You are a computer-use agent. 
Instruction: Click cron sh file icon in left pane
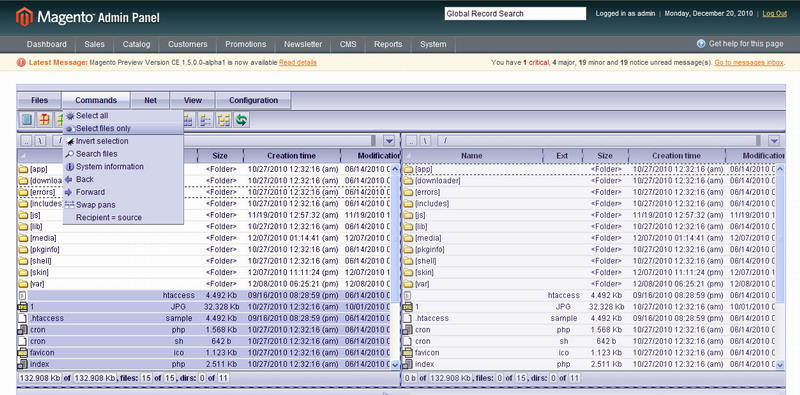click(23, 341)
